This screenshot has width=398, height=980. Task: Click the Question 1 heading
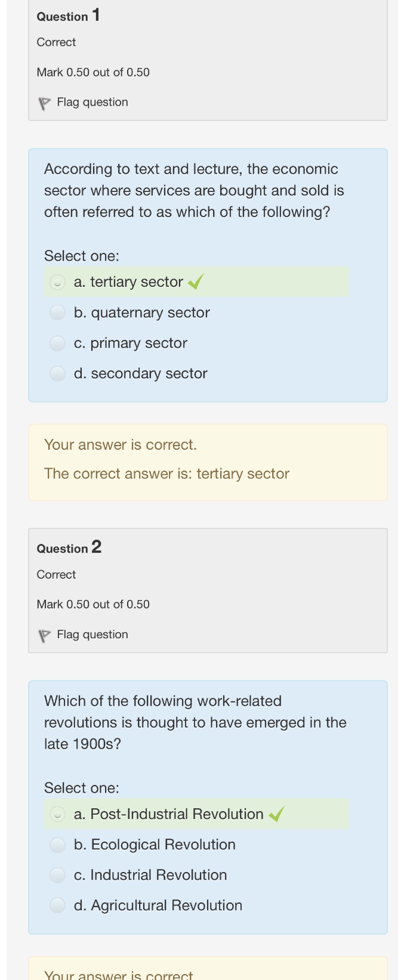tap(68, 16)
